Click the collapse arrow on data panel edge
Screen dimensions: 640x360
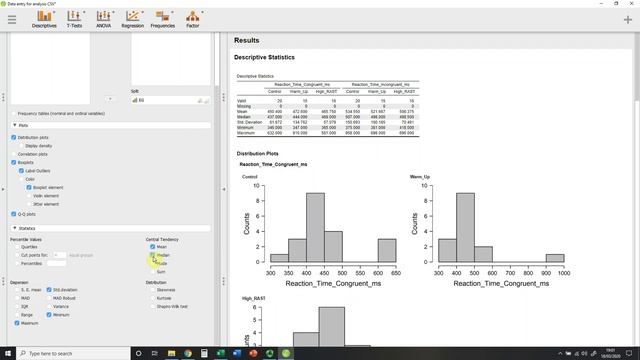(3, 189)
